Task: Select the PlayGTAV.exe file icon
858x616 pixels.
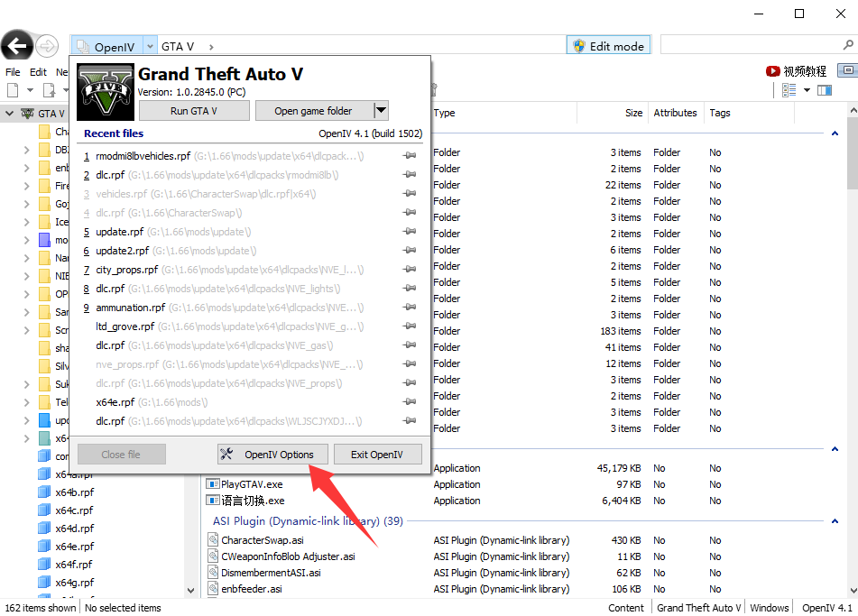Action: (212, 484)
